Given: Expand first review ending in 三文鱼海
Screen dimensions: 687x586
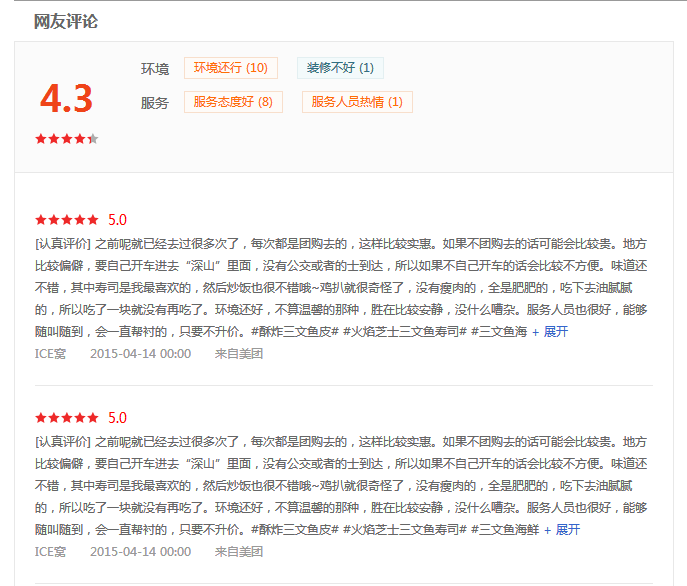Looking at the screenshot, I should tap(550, 332).
